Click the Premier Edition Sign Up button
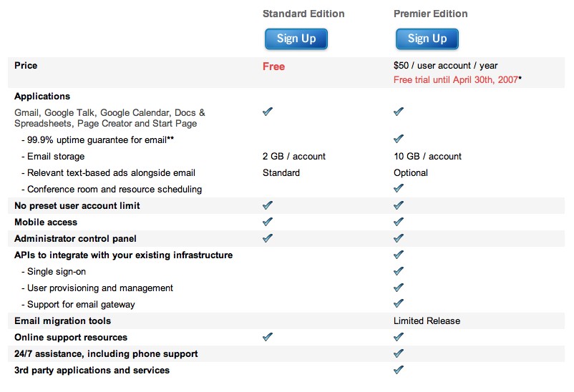This screenshot has width=574, height=392. coord(427,39)
